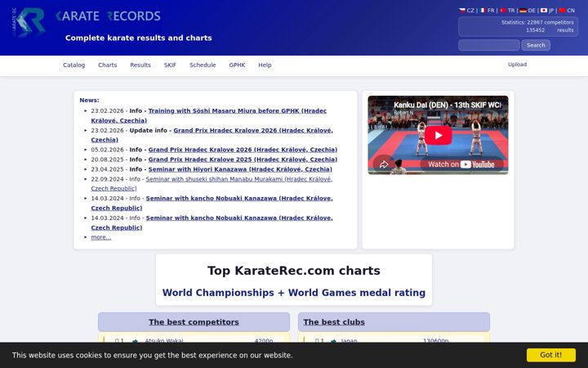The height and width of the screenshot is (368, 588).
Task: Open The best clubs heading link
Action: pos(334,322)
